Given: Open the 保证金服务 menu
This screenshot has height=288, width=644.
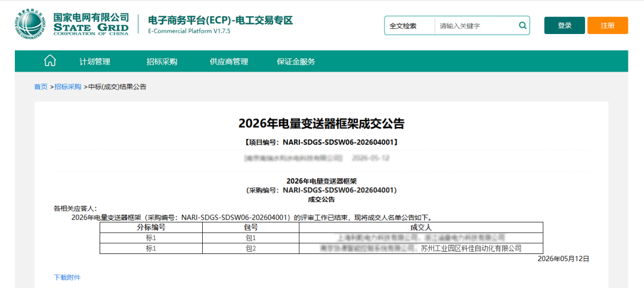Looking at the screenshot, I should [296, 61].
